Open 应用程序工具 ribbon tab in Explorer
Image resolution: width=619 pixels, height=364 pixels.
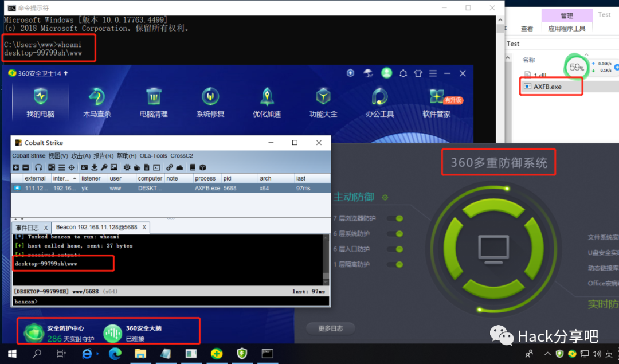[x=567, y=29]
